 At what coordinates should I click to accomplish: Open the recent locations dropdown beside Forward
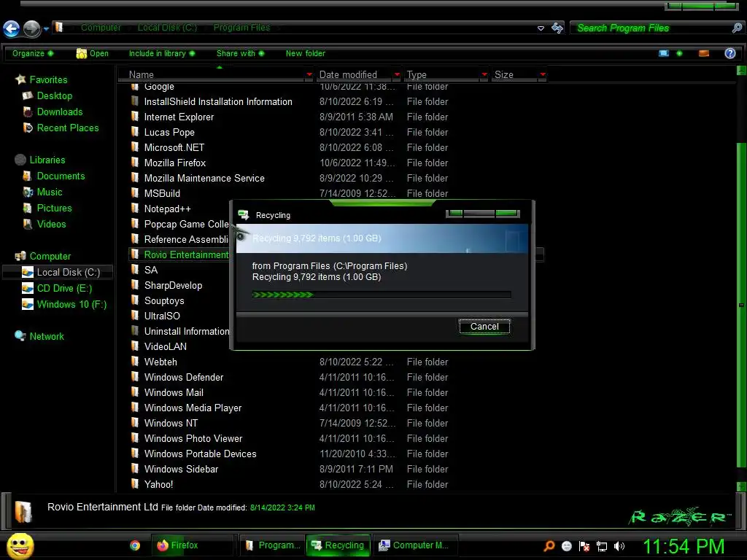(46, 29)
